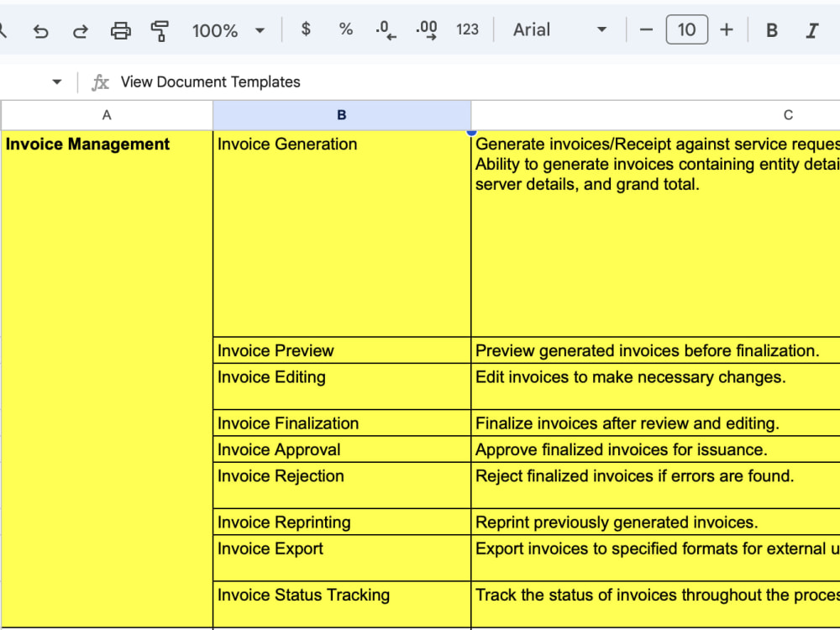The width and height of the screenshot is (840, 630).
Task: Toggle Bold formatting
Action: [772, 30]
